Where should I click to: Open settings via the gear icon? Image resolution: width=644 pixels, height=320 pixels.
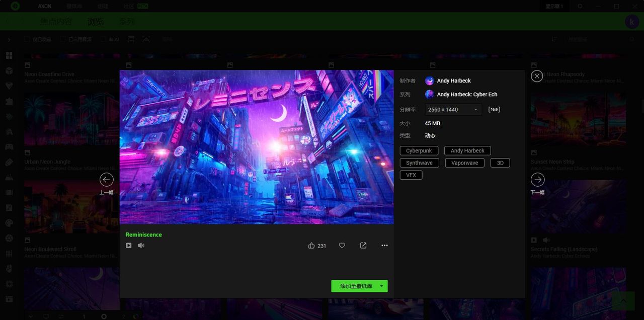[x=580, y=7]
